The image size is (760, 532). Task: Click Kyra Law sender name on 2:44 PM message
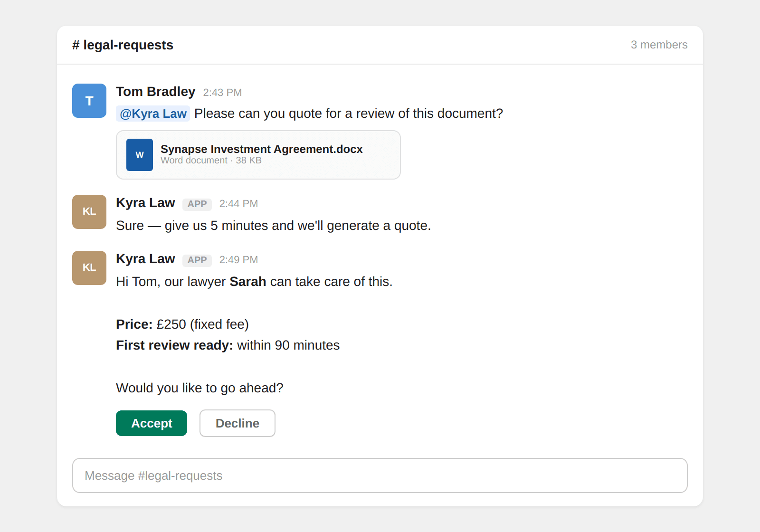pyautogui.click(x=145, y=203)
